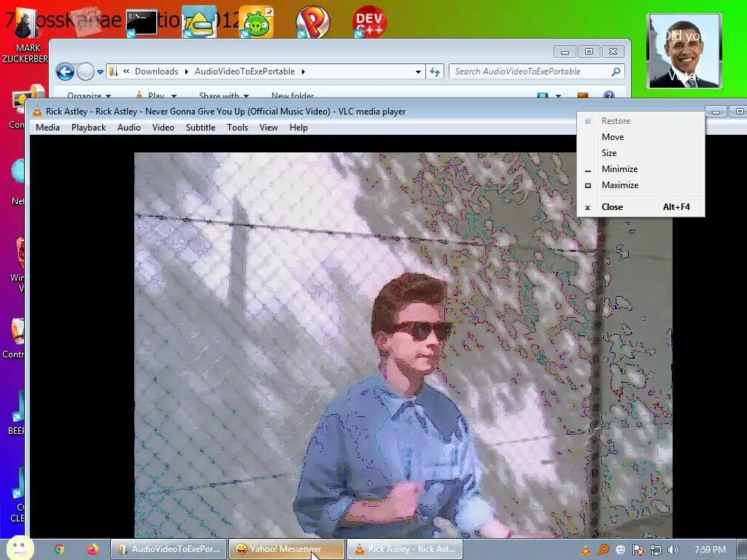The image size is (747, 560).
Task: Open the Media menu in VLC
Action: coord(47,128)
